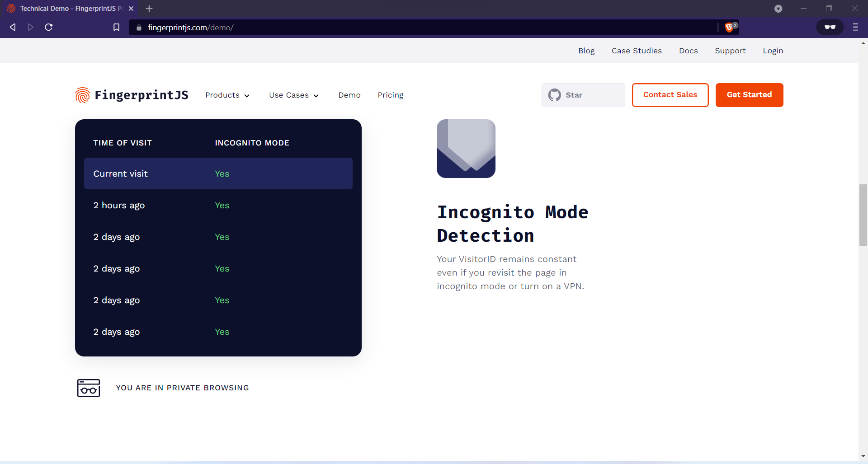Reload the FingerprintJS demo page

pyautogui.click(x=49, y=27)
